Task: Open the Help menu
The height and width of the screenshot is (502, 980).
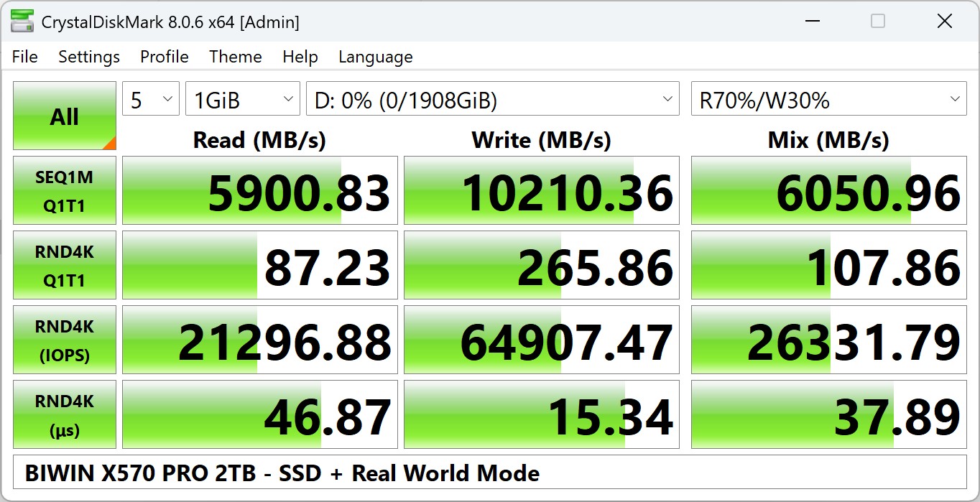Action: (x=300, y=57)
